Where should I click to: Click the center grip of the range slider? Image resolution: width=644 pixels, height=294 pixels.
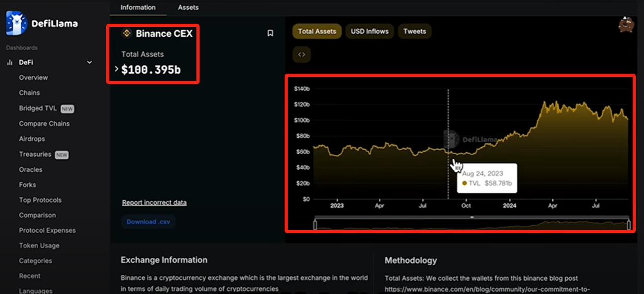(472, 218)
